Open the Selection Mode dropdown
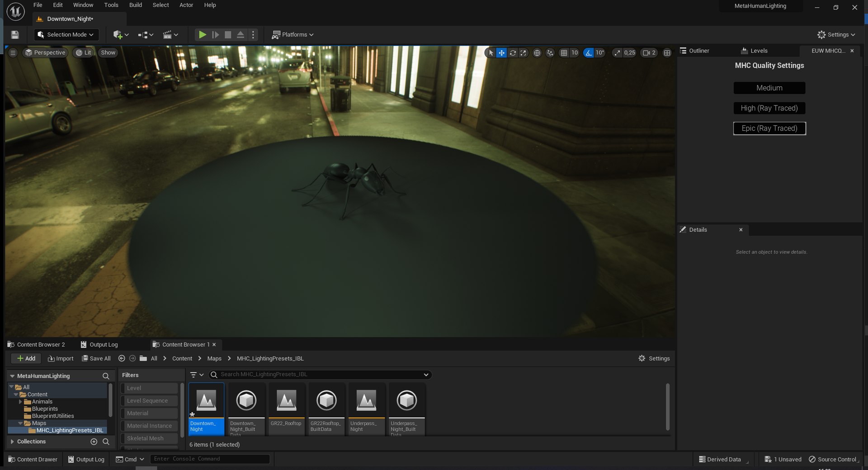Screen dimensions: 868x470 coord(66,35)
